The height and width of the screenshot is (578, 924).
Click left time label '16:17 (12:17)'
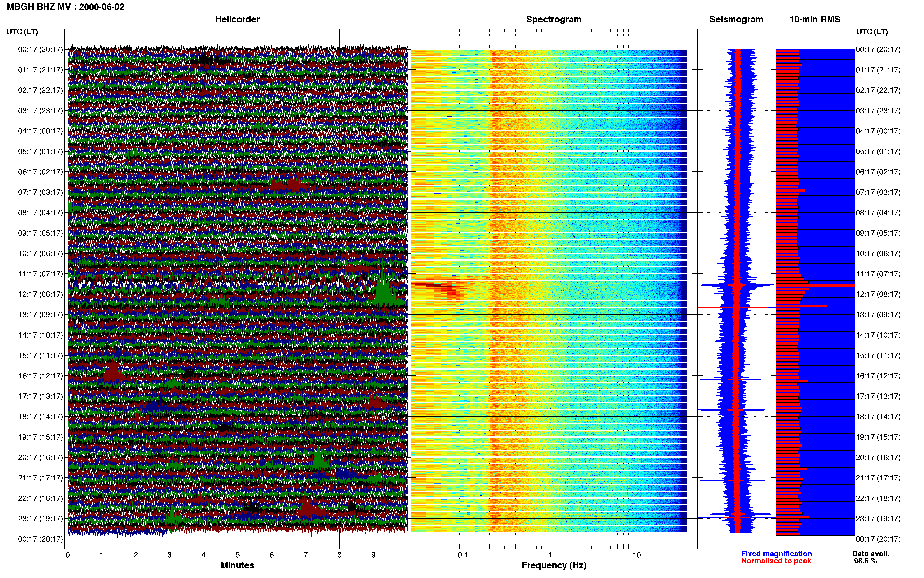[41, 376]
